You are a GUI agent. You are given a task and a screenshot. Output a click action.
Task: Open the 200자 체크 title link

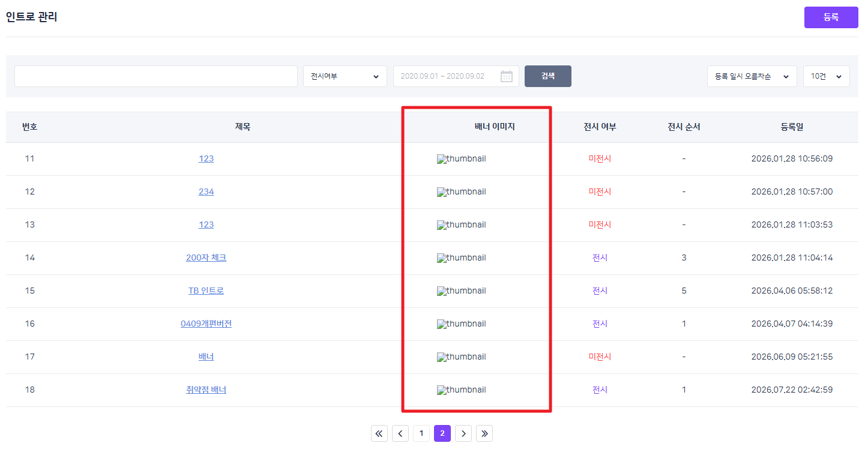206,258
